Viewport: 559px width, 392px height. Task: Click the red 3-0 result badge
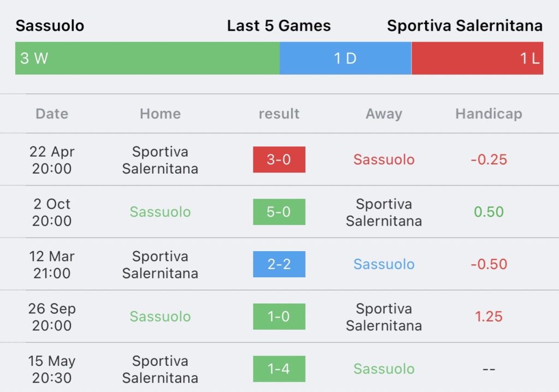[279, 159]
